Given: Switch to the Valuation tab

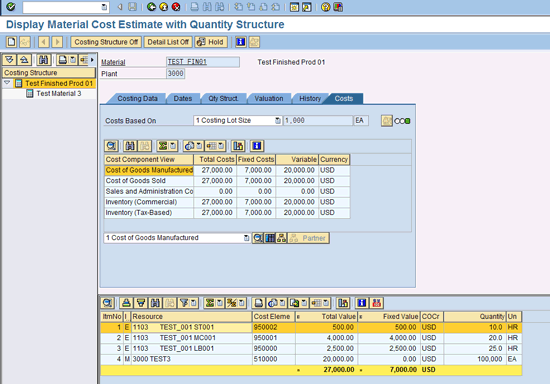Looking at the screenshot, I should [269, 99].
